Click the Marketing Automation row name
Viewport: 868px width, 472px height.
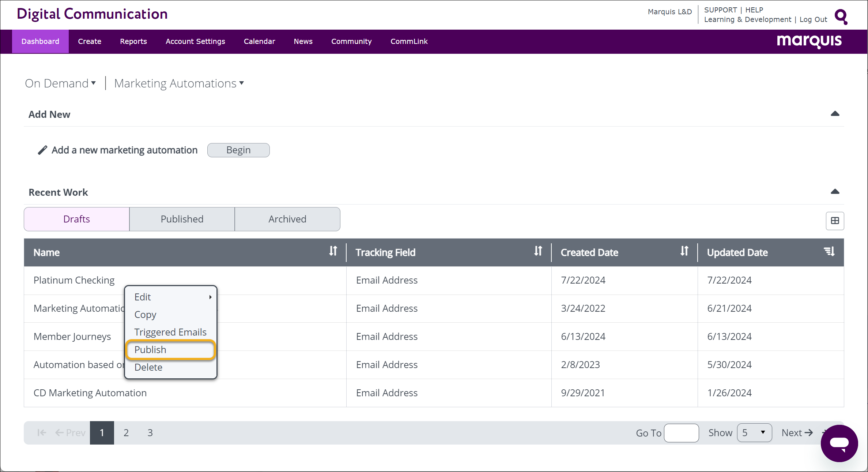[79, 308]
